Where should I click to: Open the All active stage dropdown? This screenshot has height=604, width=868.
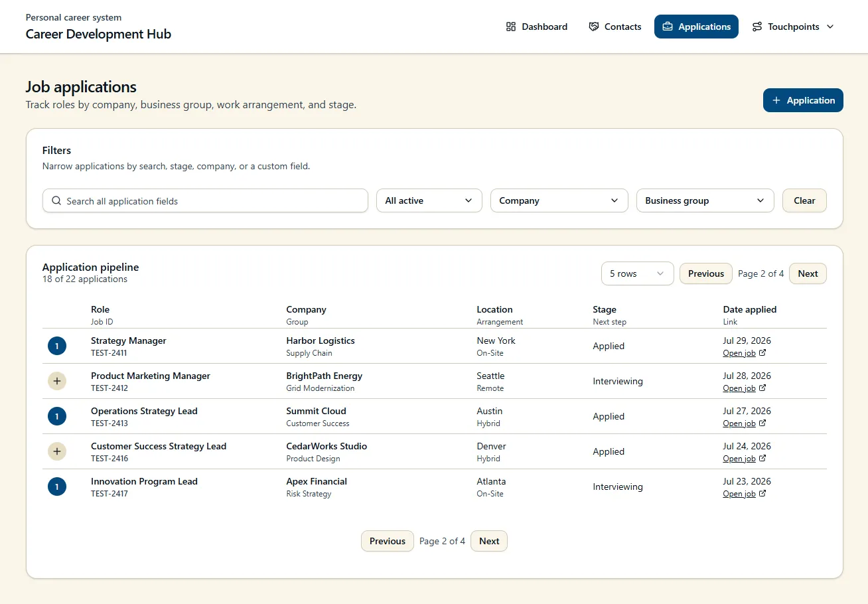point(429,200)
